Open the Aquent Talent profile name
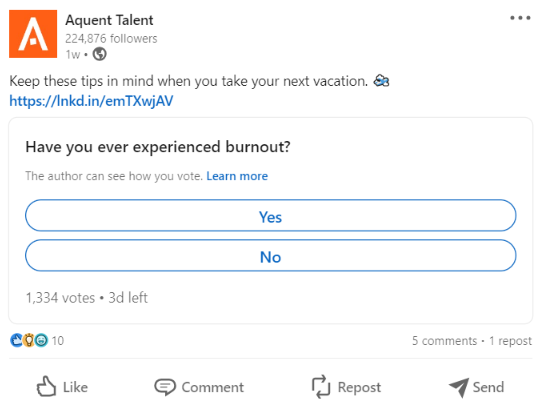Screen dimensions: 542x407 [x=109, y=20]
